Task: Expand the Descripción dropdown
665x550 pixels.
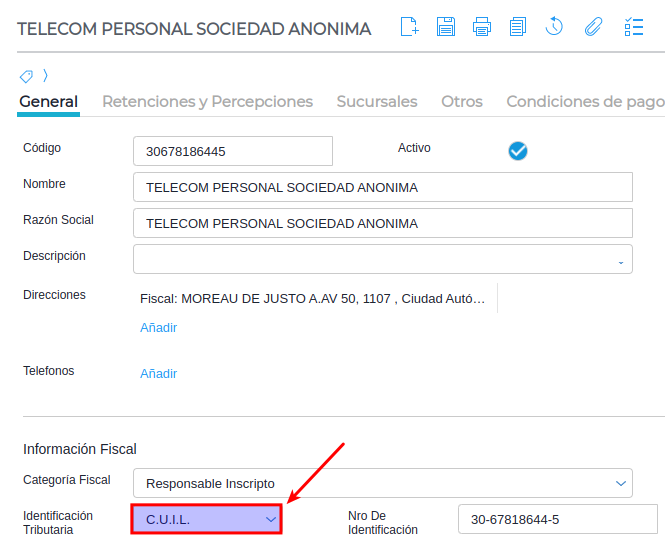Action: [x=620, y=260]
